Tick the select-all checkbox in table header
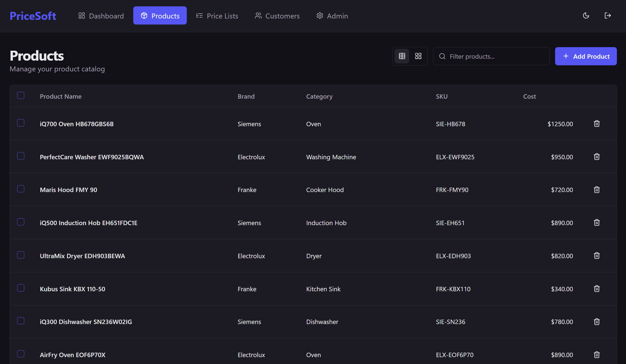This screenshot has width=626, height=364. point(21,96)
